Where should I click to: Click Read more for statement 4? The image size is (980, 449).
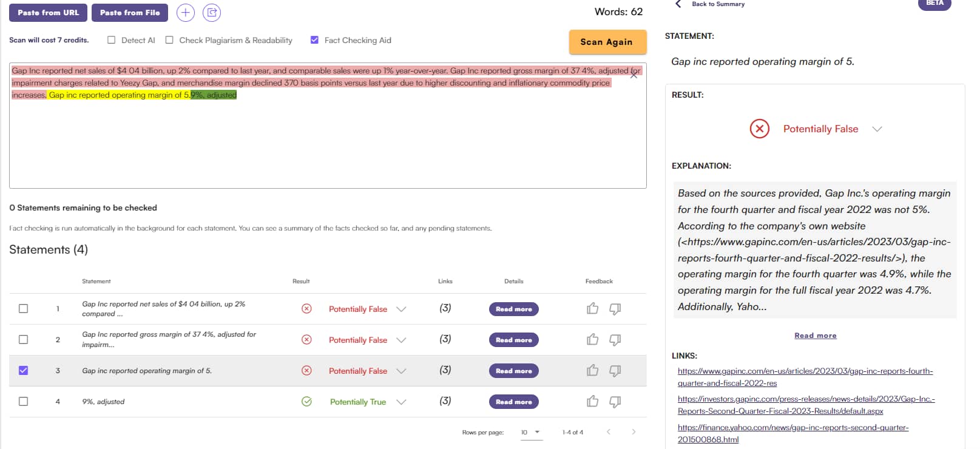point(513,402)
